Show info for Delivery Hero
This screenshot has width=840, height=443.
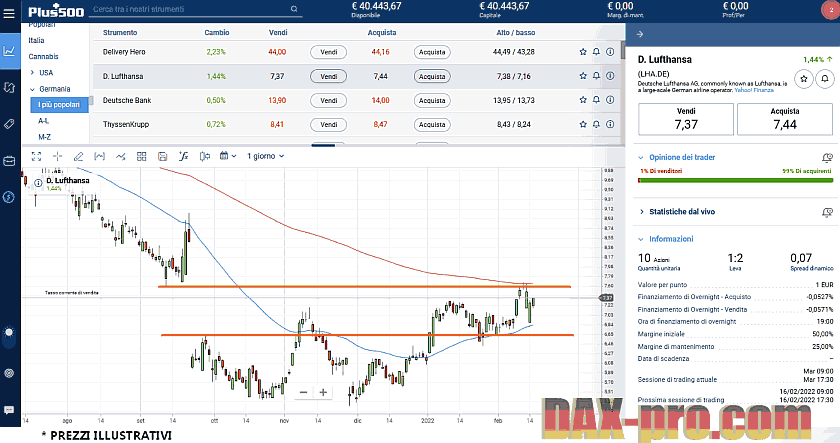(x=610, y=52)
